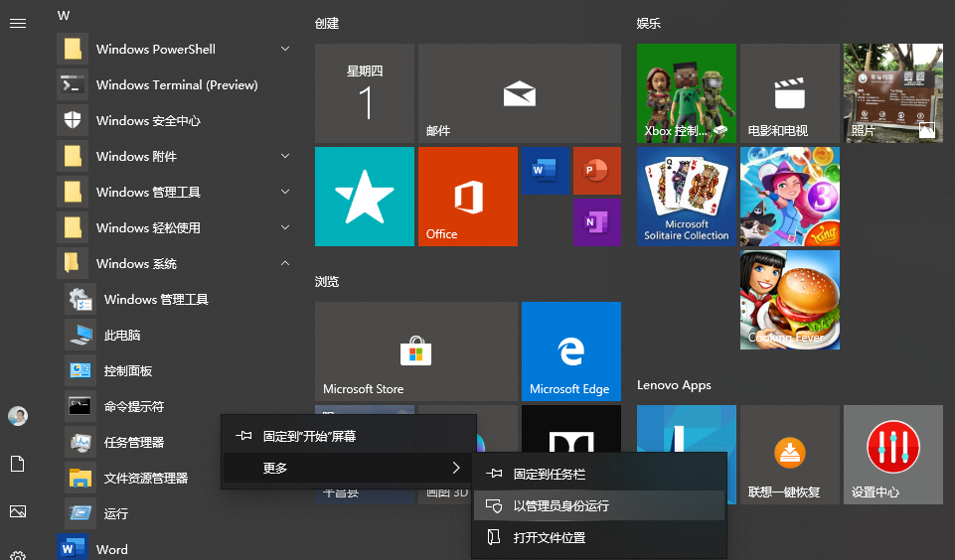This screenshot has height=560, width=955.
Task: Open Microsoft Solitaire Collection tile
Action: click(687, 197)
